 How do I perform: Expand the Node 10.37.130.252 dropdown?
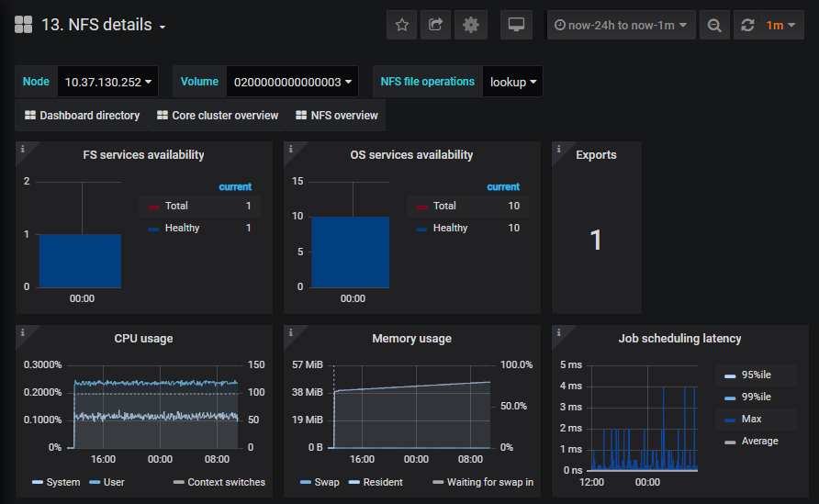tap(107, 82)
